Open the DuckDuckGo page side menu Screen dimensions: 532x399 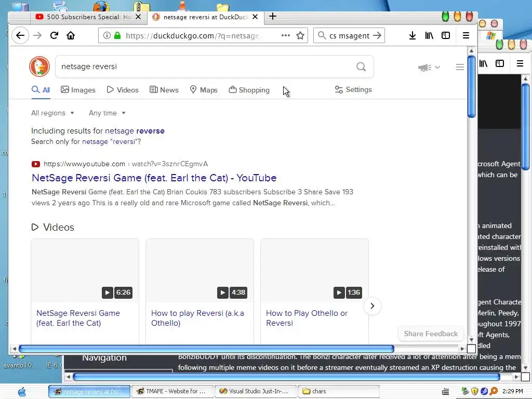tap(460, 67)
